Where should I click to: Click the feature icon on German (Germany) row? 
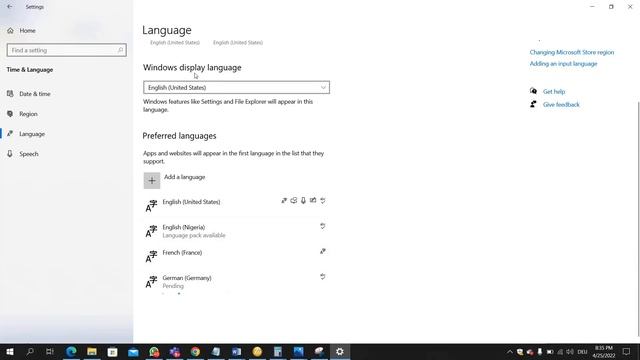coord(322,276)
